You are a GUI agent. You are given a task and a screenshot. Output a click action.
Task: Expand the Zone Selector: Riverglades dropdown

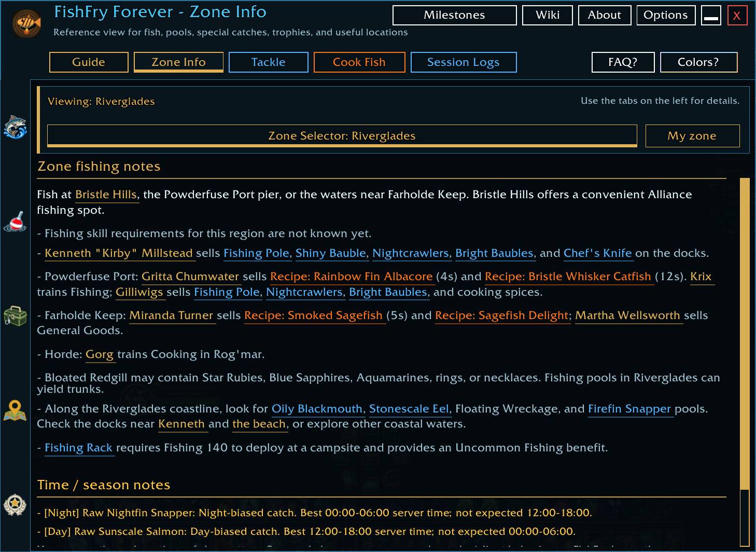click(x=342, y=136)
